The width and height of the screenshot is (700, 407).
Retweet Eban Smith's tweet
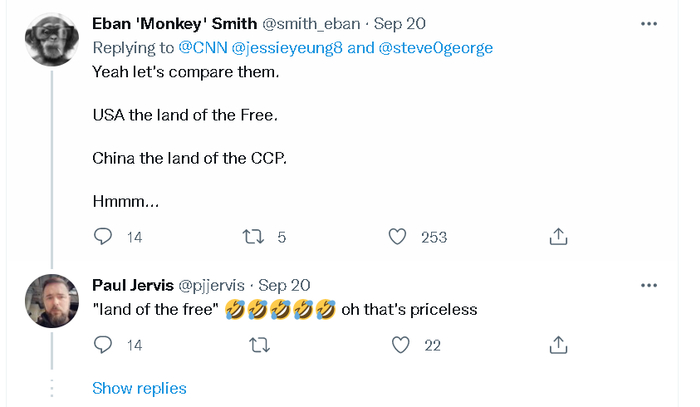click(x=253, y=237)
